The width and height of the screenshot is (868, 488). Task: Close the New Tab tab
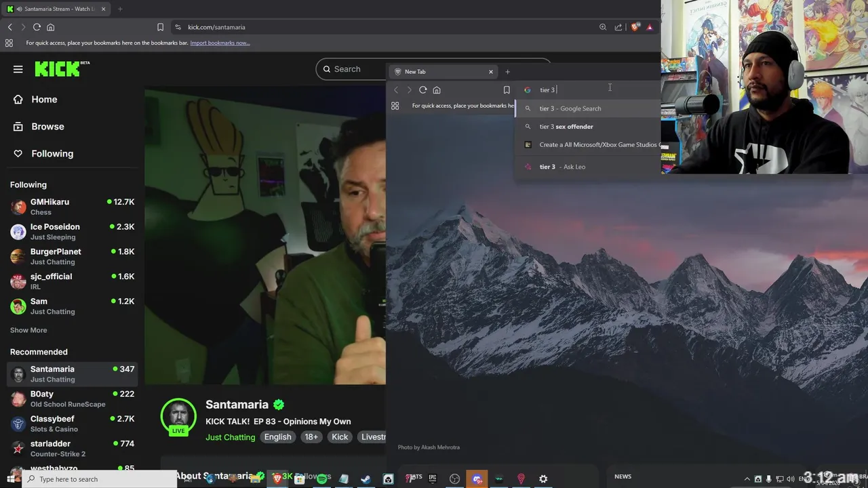[491, 72]
